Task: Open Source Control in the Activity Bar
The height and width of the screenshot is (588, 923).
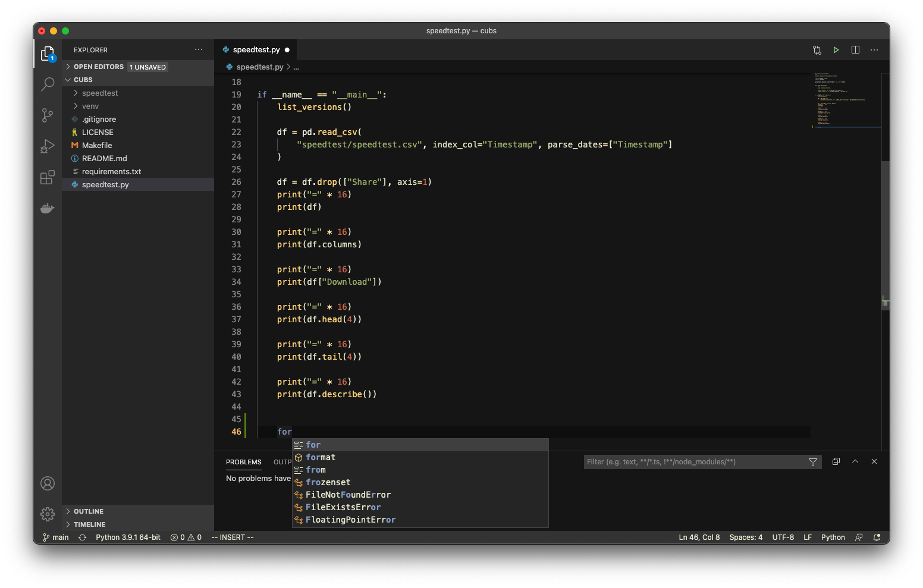Action: coord(48,115)
